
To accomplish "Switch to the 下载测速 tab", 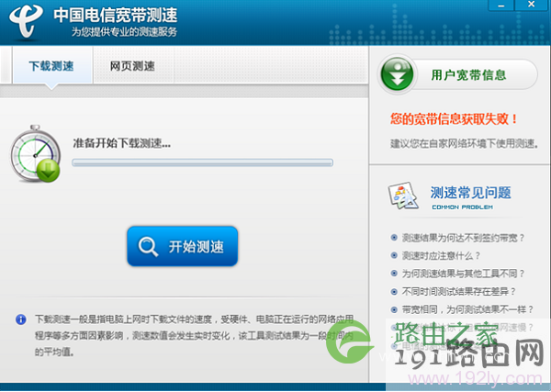I will (51, 66).
